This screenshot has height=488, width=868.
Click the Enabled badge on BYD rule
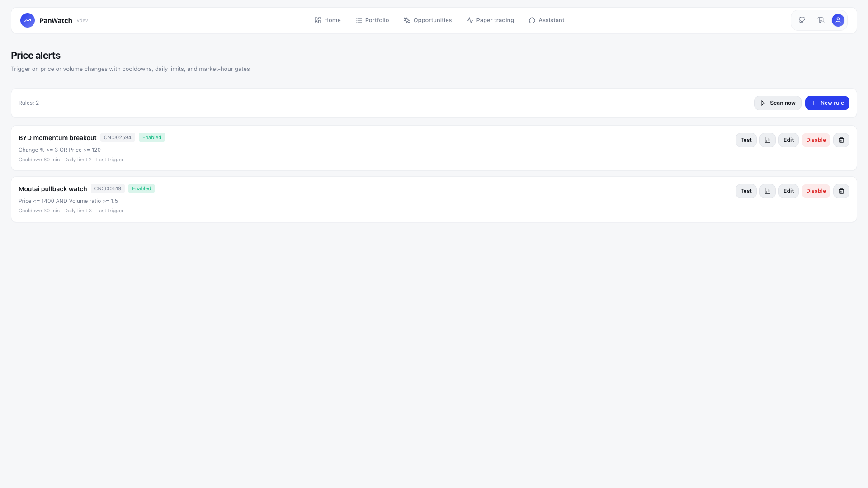tap(152, 137)
